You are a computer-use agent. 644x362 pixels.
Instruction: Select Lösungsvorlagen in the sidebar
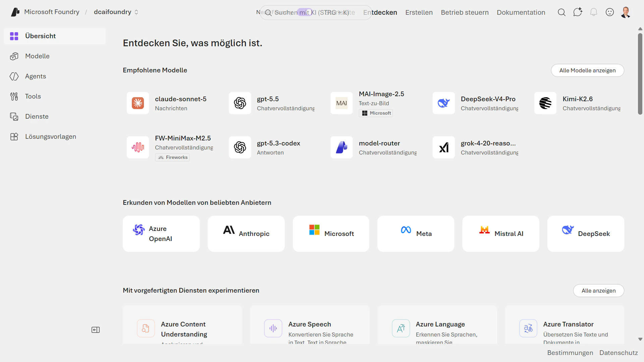pyautogui.click(x=55, y=137)
